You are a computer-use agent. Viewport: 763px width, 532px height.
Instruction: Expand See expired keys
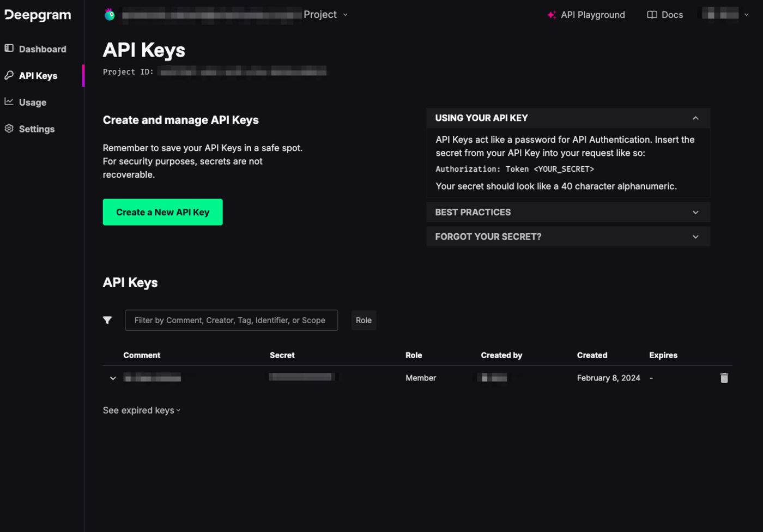click(x=142, y=410)
